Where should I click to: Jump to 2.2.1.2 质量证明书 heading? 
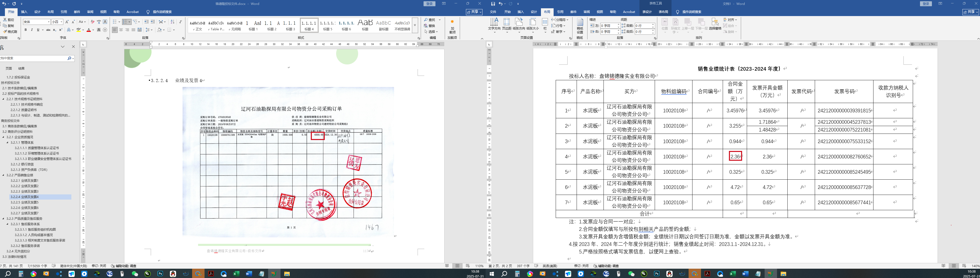24,110
